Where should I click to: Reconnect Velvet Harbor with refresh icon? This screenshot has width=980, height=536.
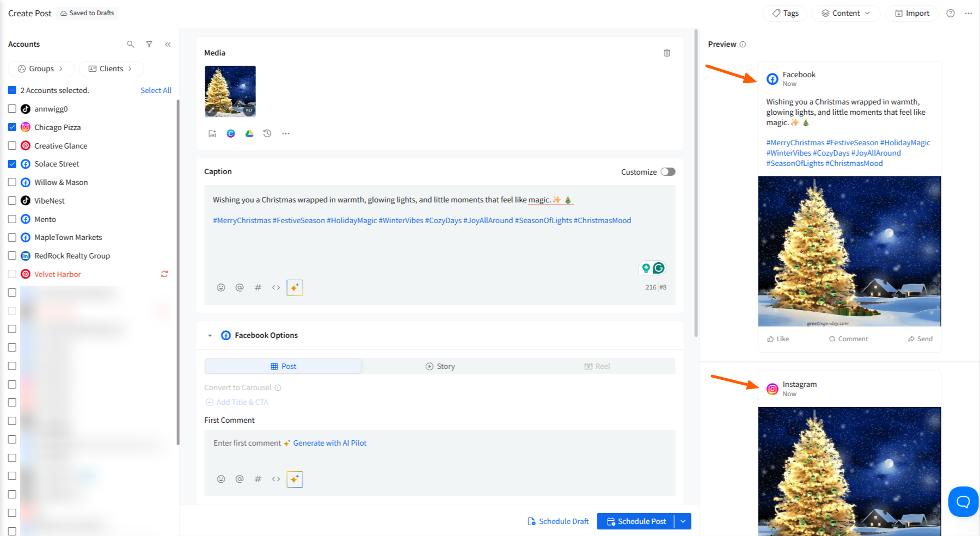(164, 274)
